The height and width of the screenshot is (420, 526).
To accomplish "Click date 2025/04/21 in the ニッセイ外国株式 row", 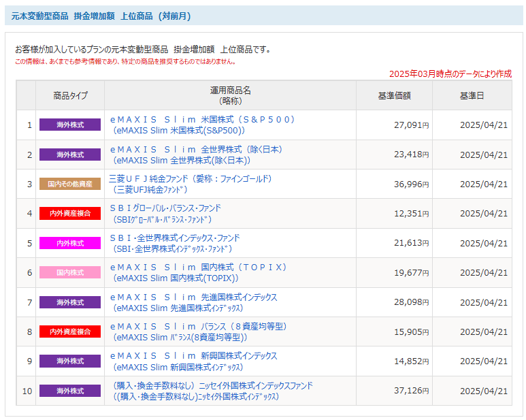I will click(483, 391).
